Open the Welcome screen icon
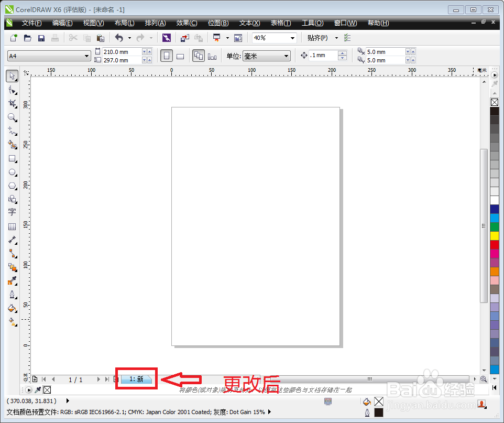 click(238, 38)
